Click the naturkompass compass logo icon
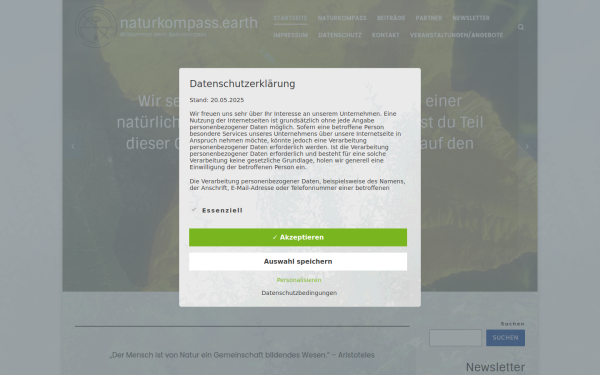 coord(96,27)
